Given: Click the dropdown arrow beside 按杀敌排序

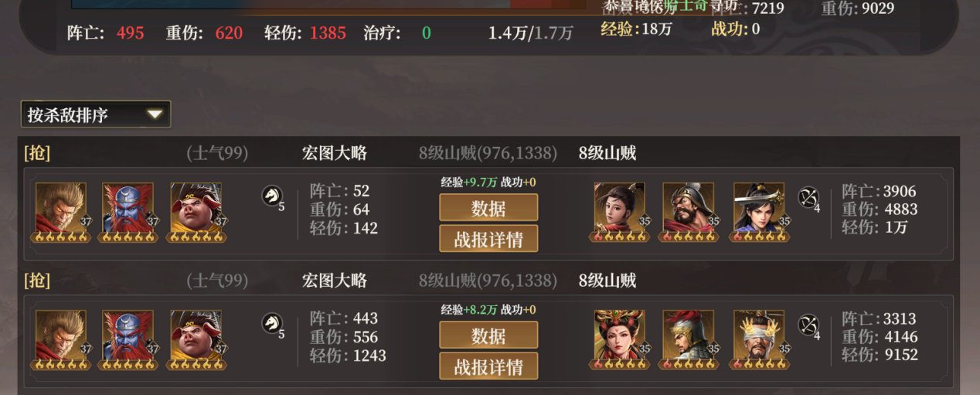Looking at the screenshot, I should (x=155, y=114).
